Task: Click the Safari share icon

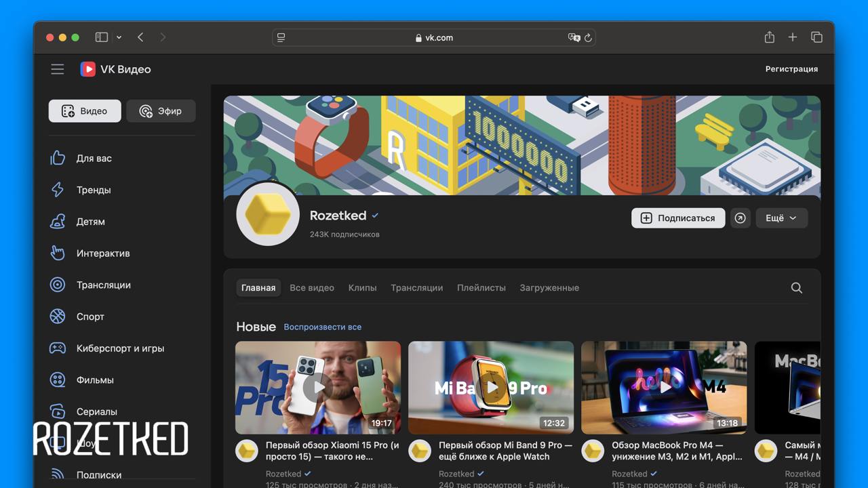Action: (769, 37)
